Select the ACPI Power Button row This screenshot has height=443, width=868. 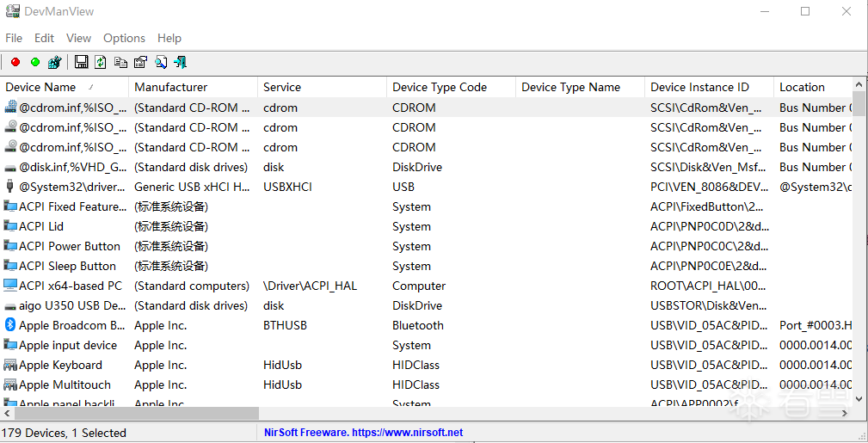tap(69, 246)
